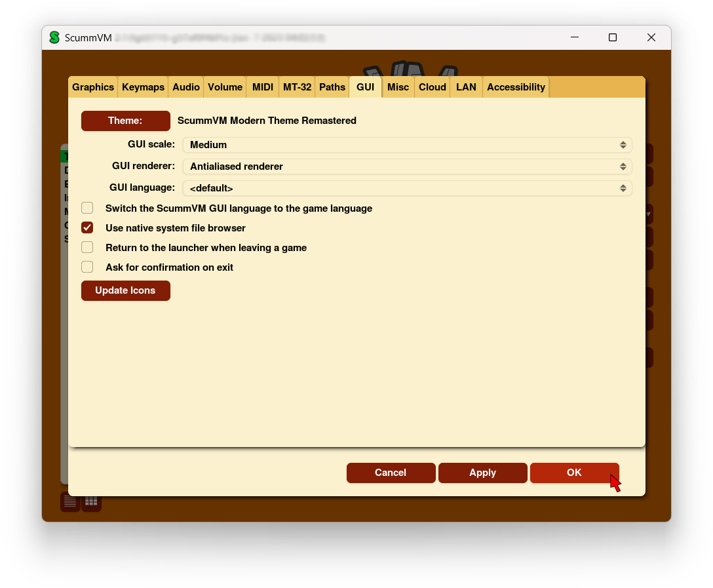Screen dimensions: 713x588
Task: Uncheck Use native system file browser
Action: click(x=87, y=228)
